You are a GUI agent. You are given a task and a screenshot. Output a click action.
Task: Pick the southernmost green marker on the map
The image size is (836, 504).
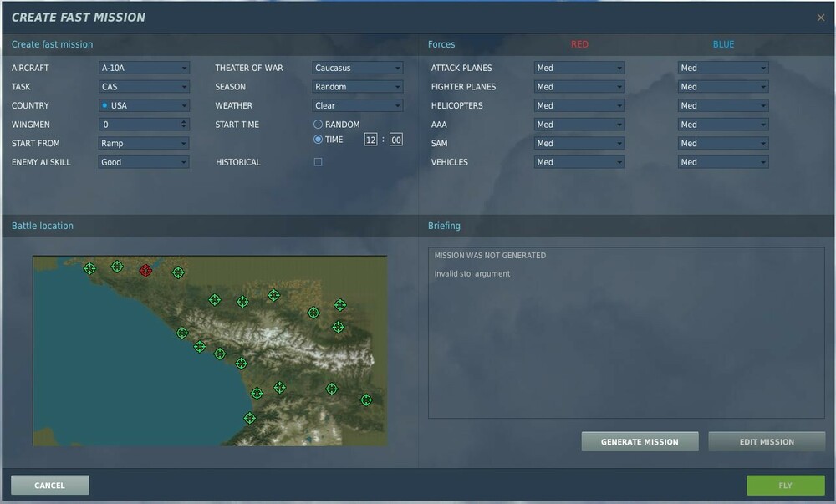pos(249,418)
